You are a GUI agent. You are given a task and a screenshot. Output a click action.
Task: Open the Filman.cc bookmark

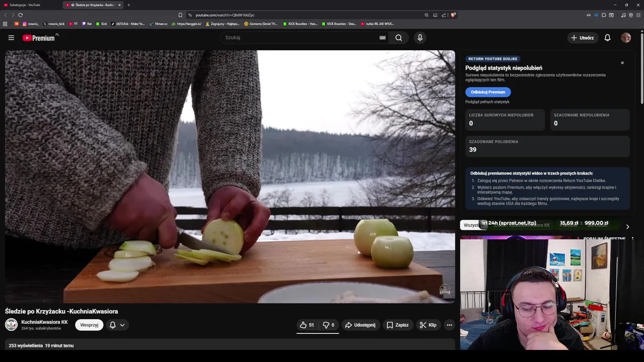[x=159, y=24]
